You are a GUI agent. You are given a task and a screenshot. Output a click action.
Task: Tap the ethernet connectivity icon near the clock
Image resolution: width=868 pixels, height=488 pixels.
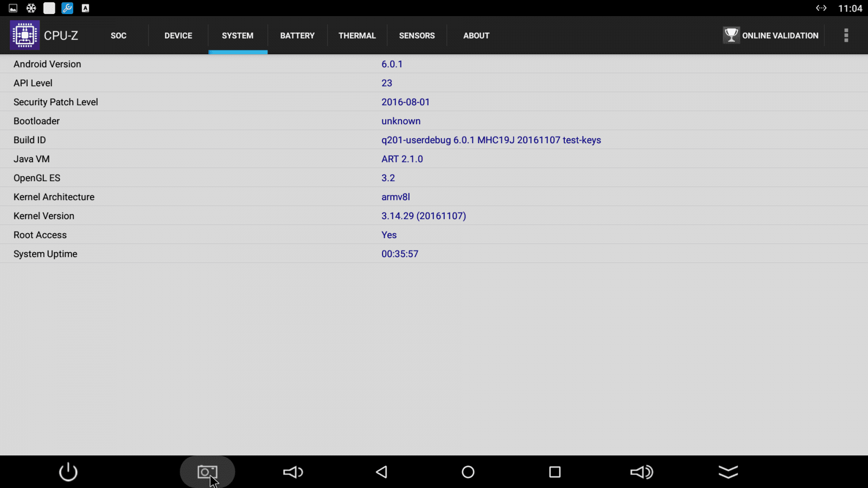pyautogui.click(x=821, y=8)
